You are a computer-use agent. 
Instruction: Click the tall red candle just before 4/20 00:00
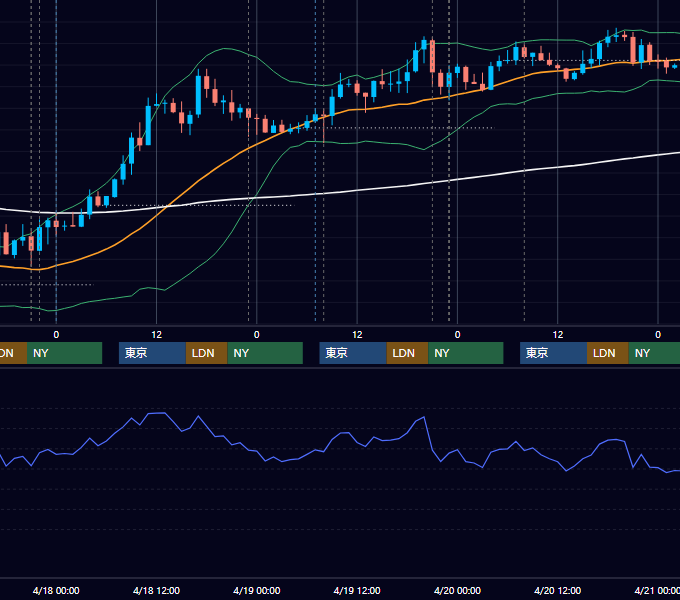click(432, 56)
